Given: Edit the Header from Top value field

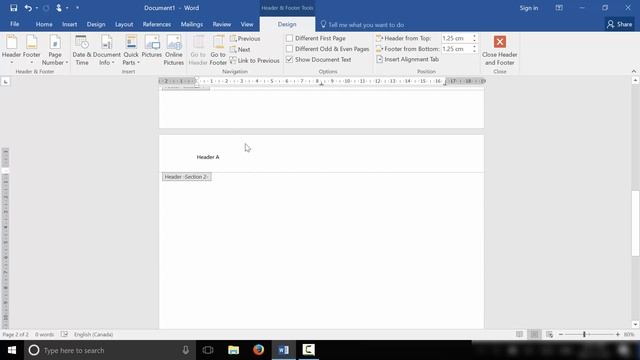Looking at the screenshot, I should tap(456, 38).
